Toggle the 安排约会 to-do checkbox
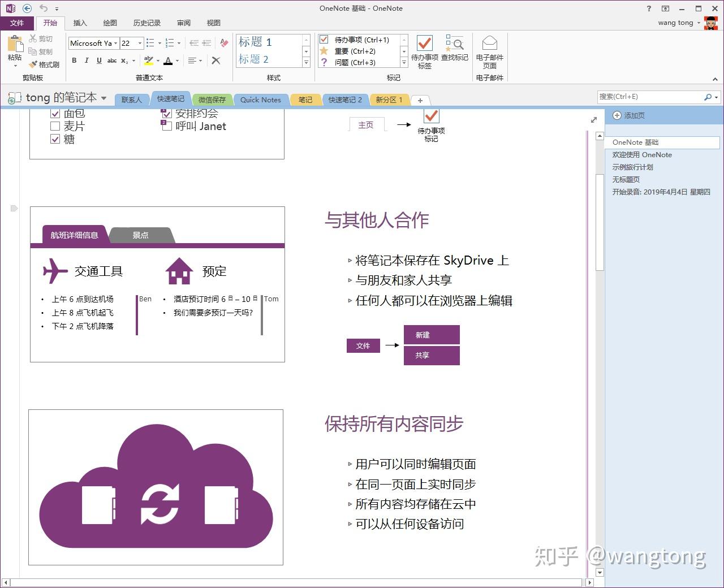Screen dimensions: 724x588 click(167, 114)
